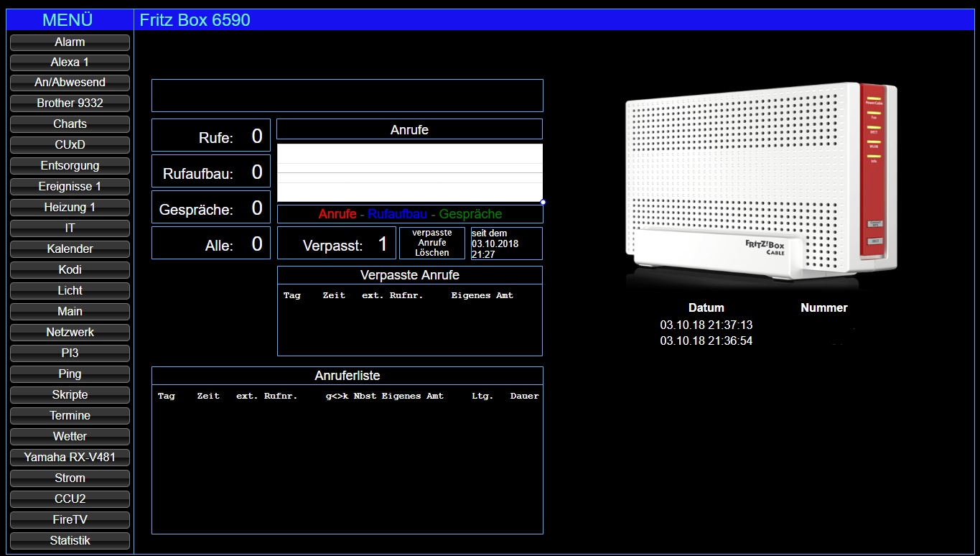
Task: Show the Strom view
Action: pyautogui.click(x=70, y=478)
